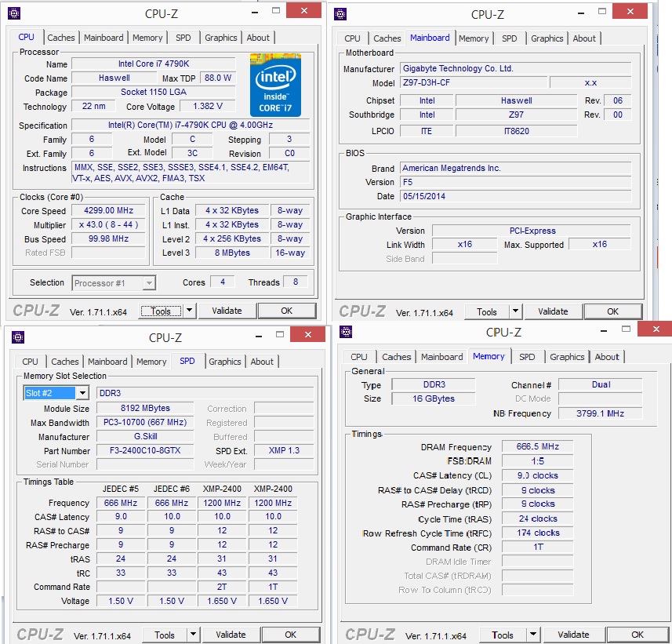Open Memory tab in CPU window
This screenshot has height=644, width=672.
click(147, 38)
